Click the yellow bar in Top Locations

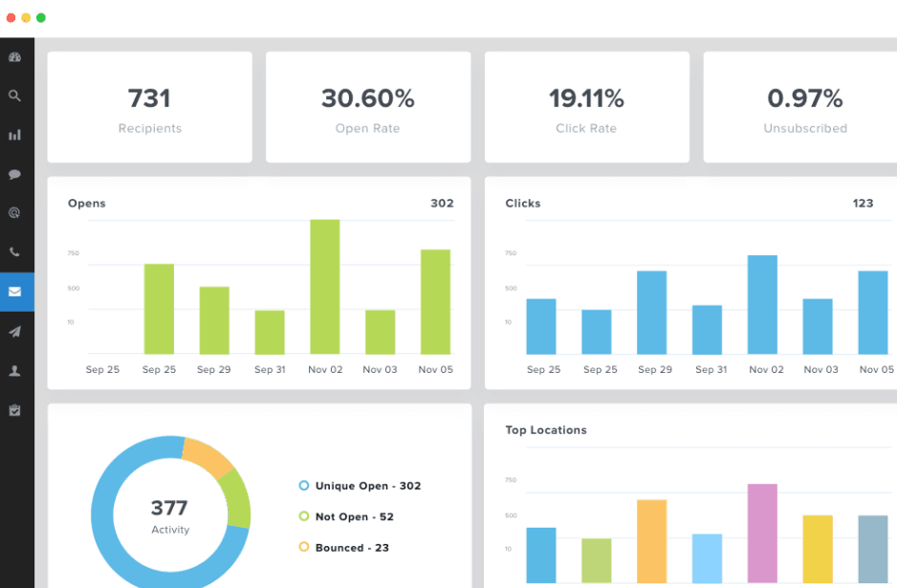818,549
